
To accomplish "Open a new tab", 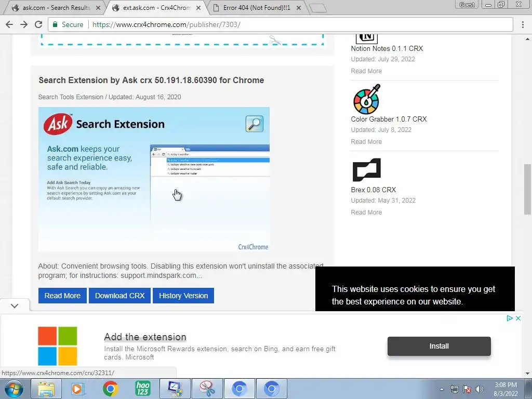I will pyautogui.click(x=318, y=8).
